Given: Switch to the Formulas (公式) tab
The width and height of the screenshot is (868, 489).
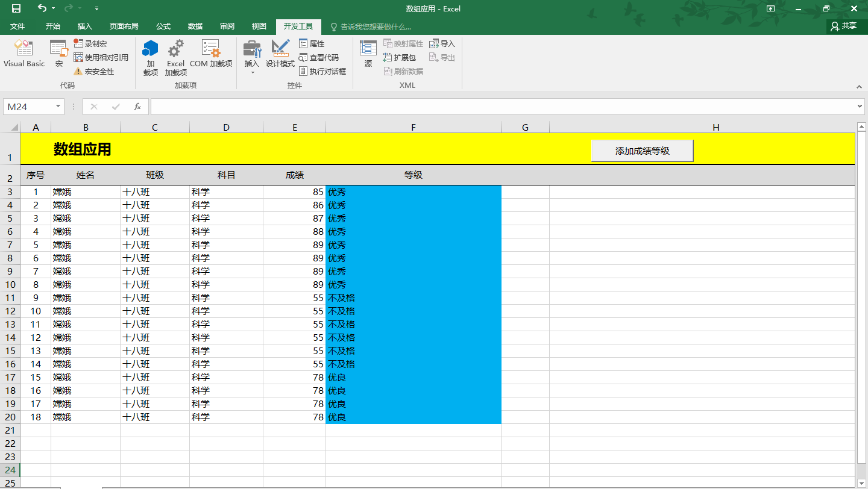Looking at the screenshot, I should coord(163,26).
